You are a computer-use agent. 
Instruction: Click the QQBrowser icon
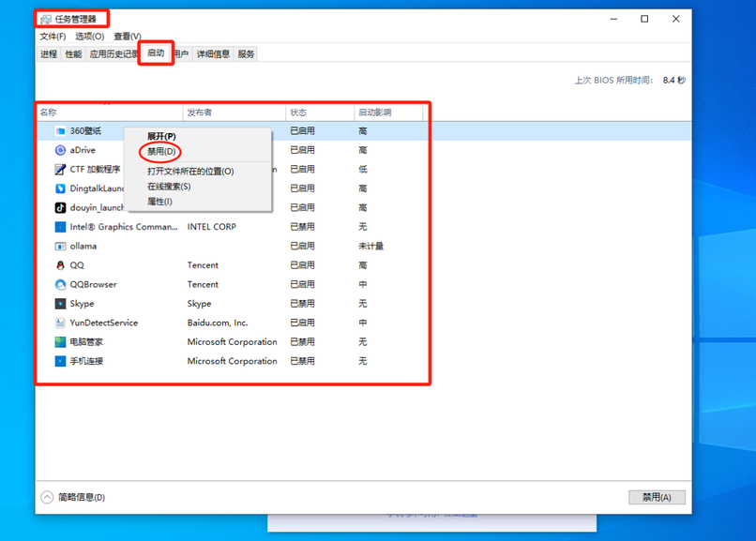[60, 285]
